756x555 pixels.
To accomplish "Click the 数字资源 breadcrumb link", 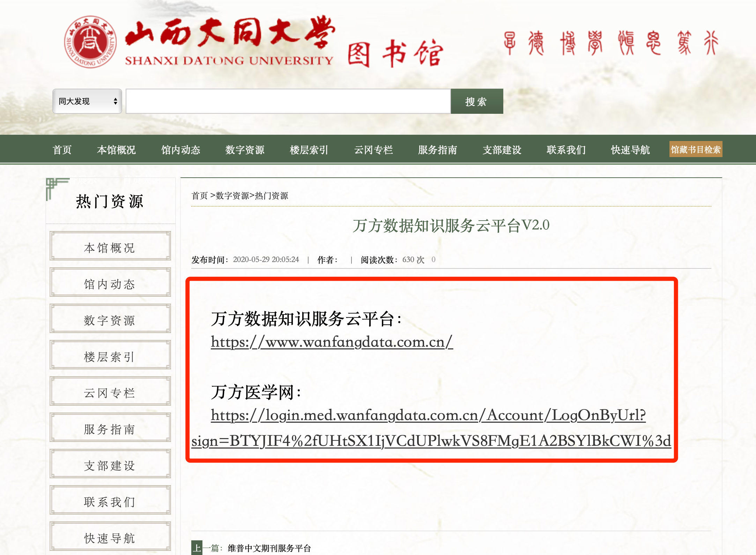I will point(232,196).
